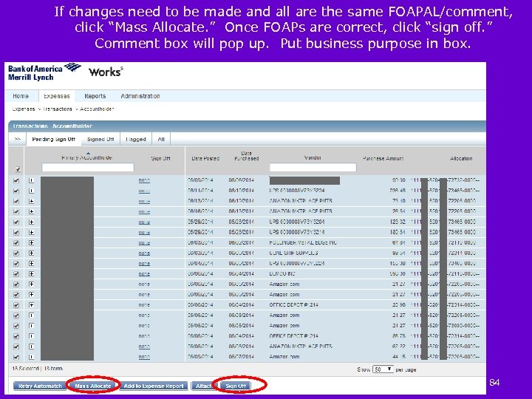Sort by Purchase Amount column header

[383, 158]
